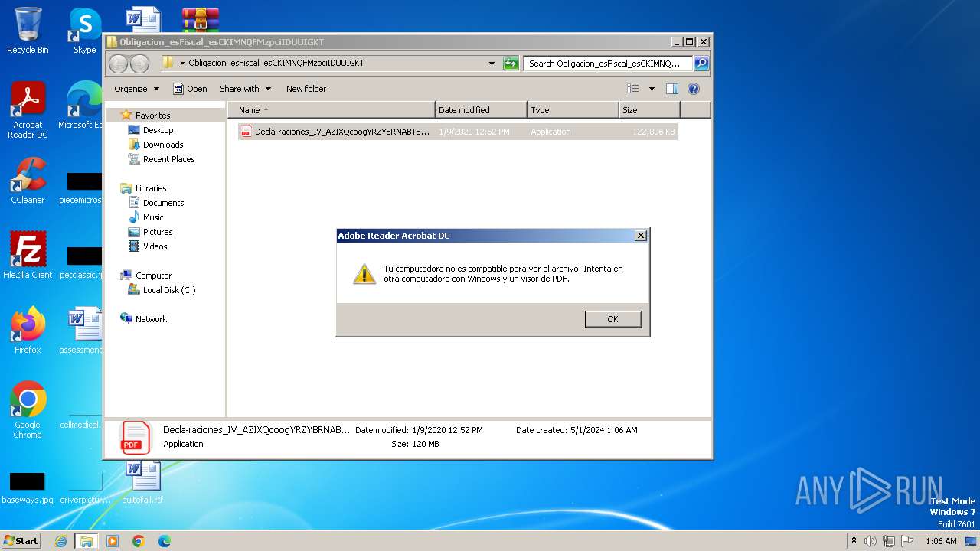Select the Firefox desktop icon

(x=28, y=330)
